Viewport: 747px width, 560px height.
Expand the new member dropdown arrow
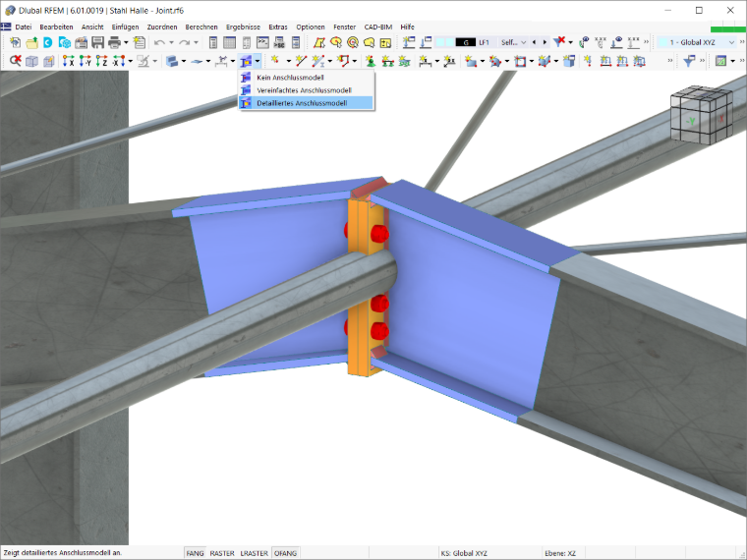click(329, 61)
